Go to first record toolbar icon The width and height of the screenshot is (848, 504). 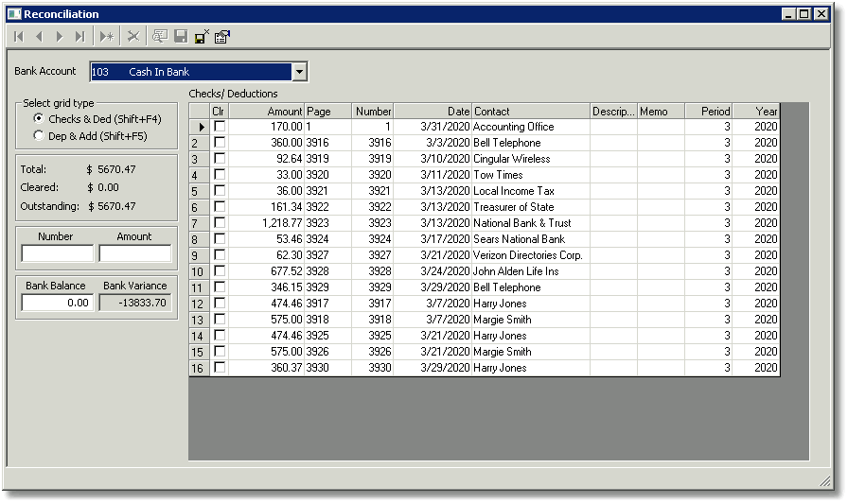point(18,37)
